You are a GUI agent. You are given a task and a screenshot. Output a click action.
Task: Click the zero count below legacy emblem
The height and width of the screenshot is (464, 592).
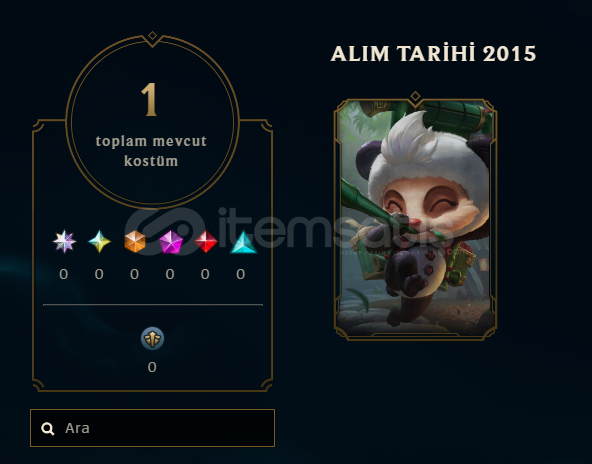152,367
